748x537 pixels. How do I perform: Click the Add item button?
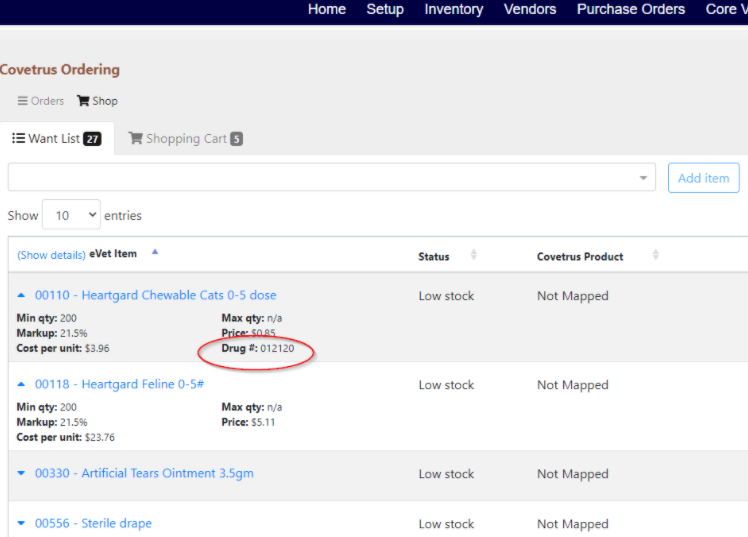(x=704, y=178)
